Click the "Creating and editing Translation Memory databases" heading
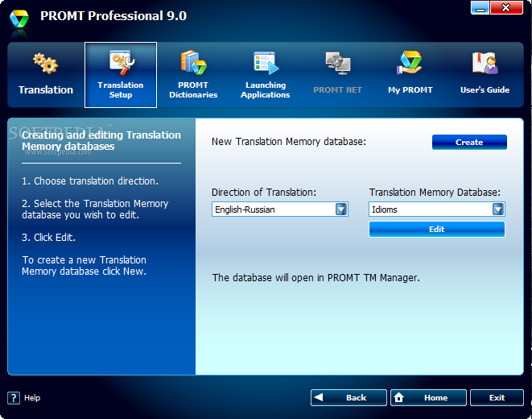532x419 pixels. tap(101, 140)
